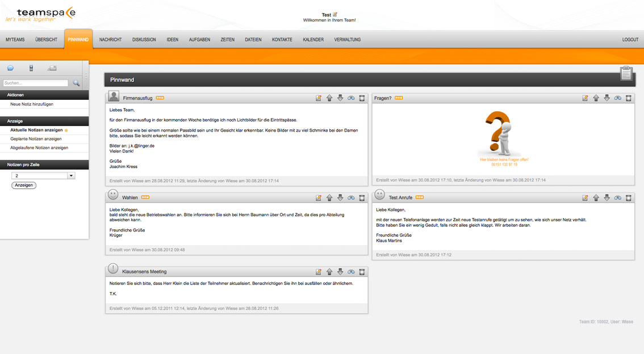Image resolution: width=644 pixels, height=354 pixels.
Task: Move the Test Anrufe note up
Action: [x=596, y=198]
